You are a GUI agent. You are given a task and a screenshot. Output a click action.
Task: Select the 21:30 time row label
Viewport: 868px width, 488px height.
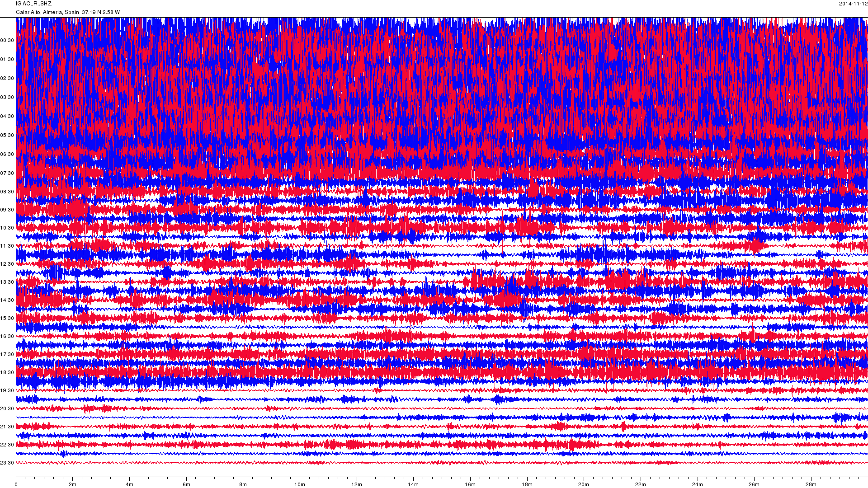7,427
